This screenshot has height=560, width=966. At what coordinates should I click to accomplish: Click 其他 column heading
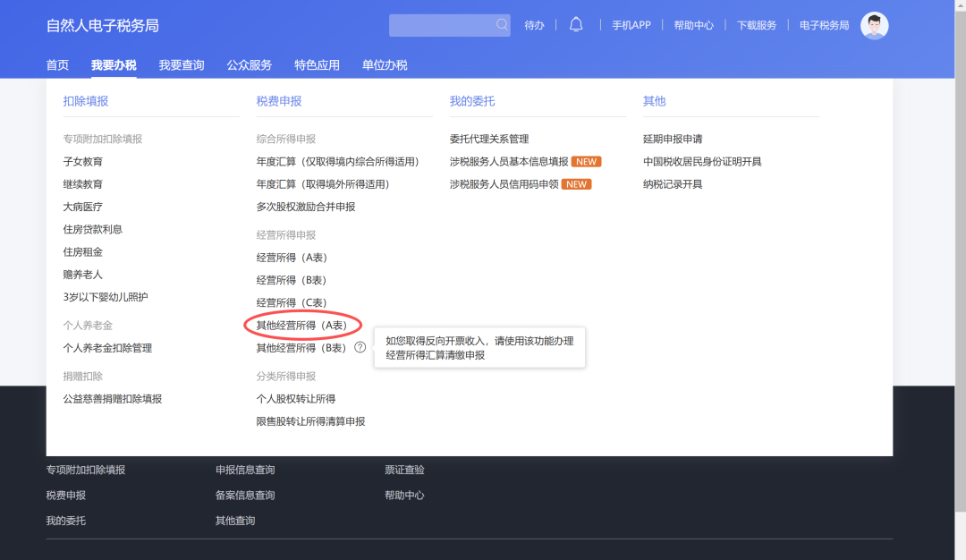tap(654, 101)
